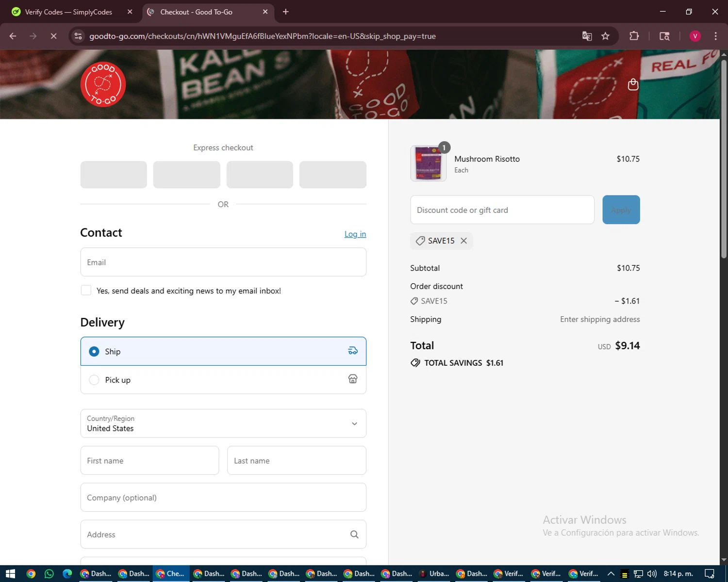Choose the Pick up delivery option
The height and width of the screenshot is (582, 728).
94,380
